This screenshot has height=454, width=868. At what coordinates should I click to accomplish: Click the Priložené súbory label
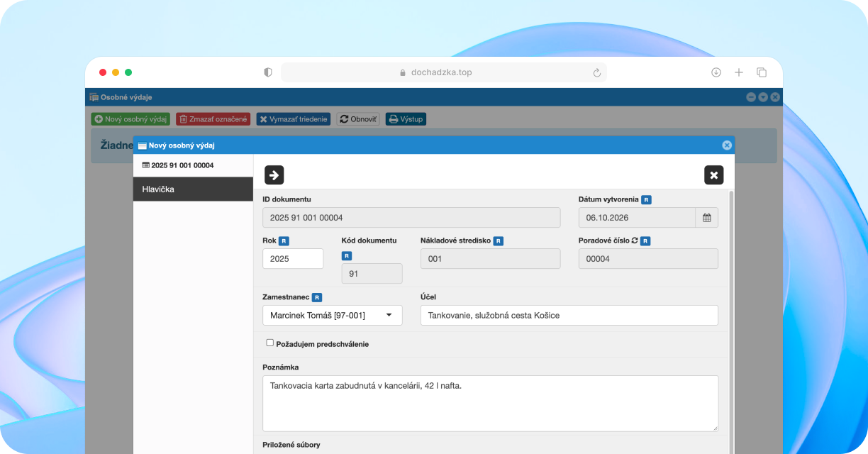pos(291,445)
